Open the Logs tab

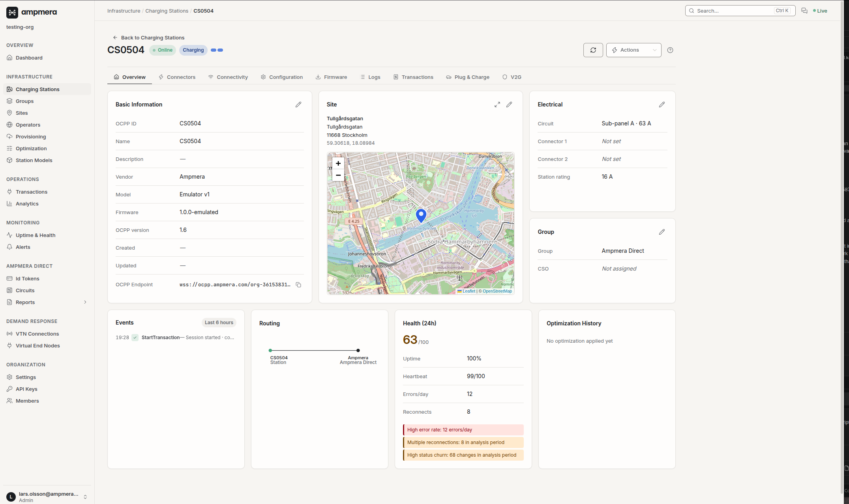coord(370,77)
